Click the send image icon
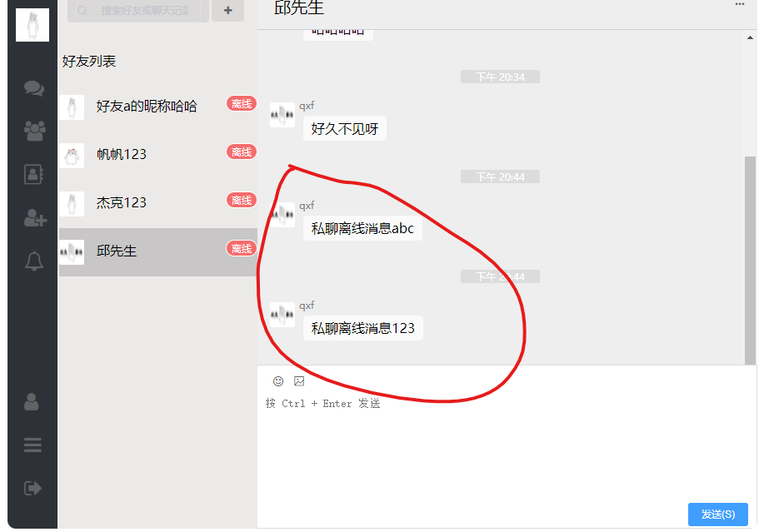Image resolution: width=769 pixels, height=532 pixels. point(299,380)
